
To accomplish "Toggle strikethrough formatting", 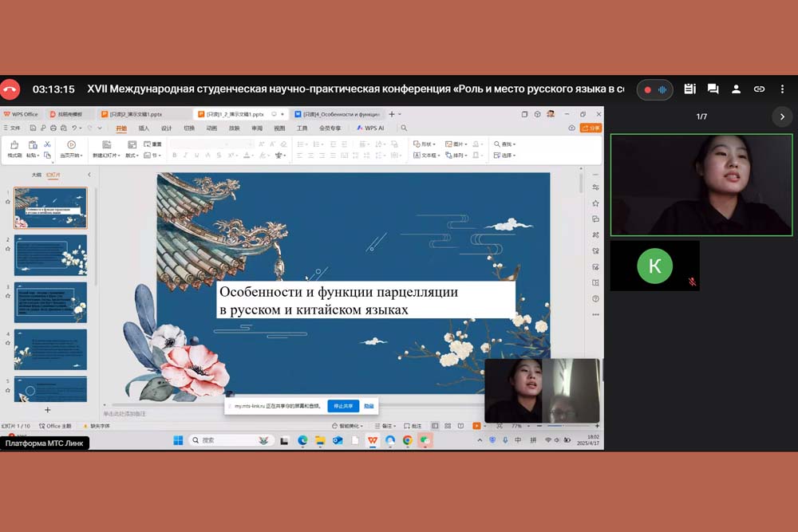I will click(x=219, y=155).
